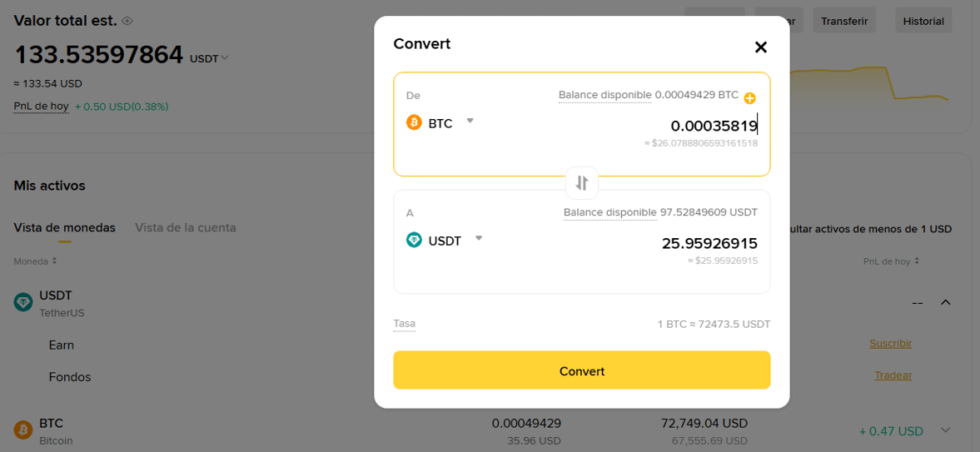Click the yellow plus icon beside BTC balance
This screenshot has width=980, height=452.
[749, 98]
